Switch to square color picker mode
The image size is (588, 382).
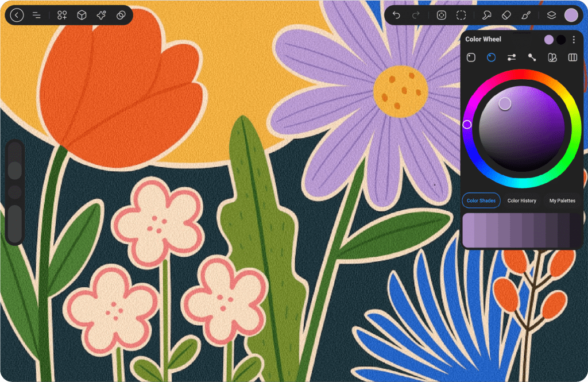click(x=471, y=57)
